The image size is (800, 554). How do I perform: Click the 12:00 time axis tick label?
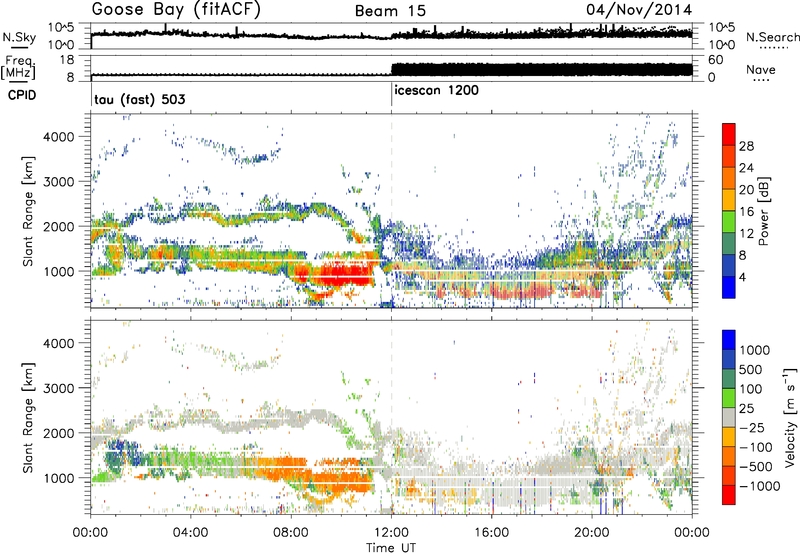[391, 531]
